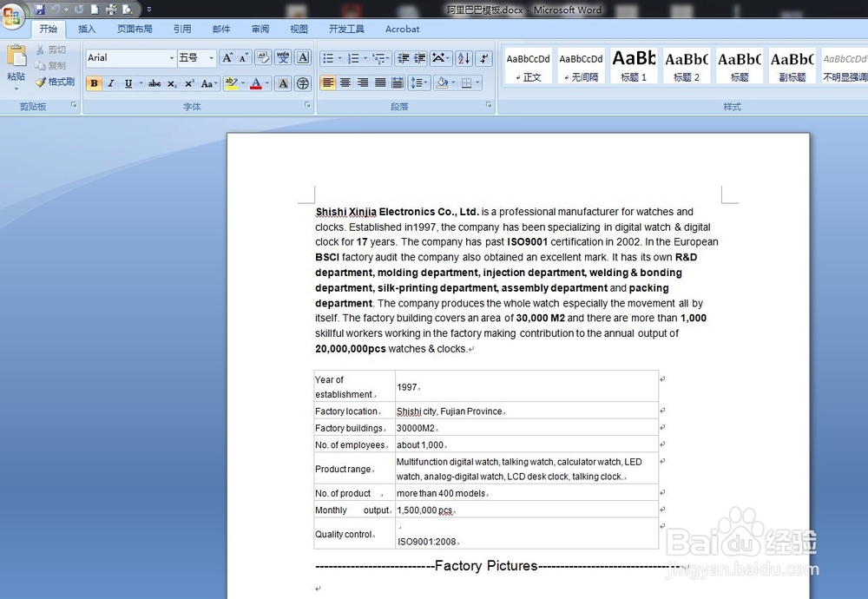Justify paragraph text
The image size is (868, 599).
(380, 83)
